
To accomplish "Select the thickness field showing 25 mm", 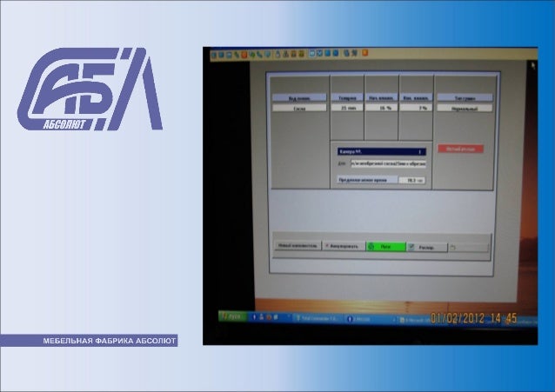I will (x=347, y=108).
